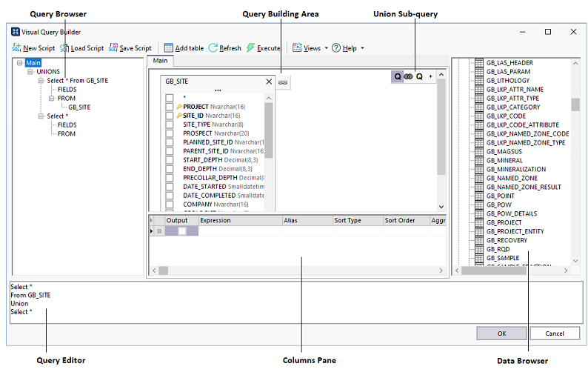Screen dimensions: 588x375
Task: Check the DATE_STARTED field checkbox
Action: (x=170, y=187)
